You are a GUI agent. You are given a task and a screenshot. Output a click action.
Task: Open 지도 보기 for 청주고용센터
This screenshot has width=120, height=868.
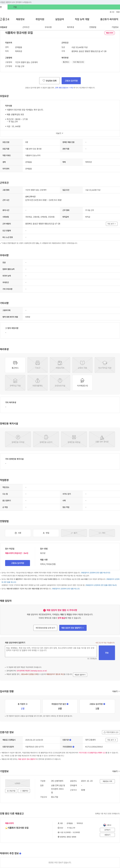tap(112, 740)
